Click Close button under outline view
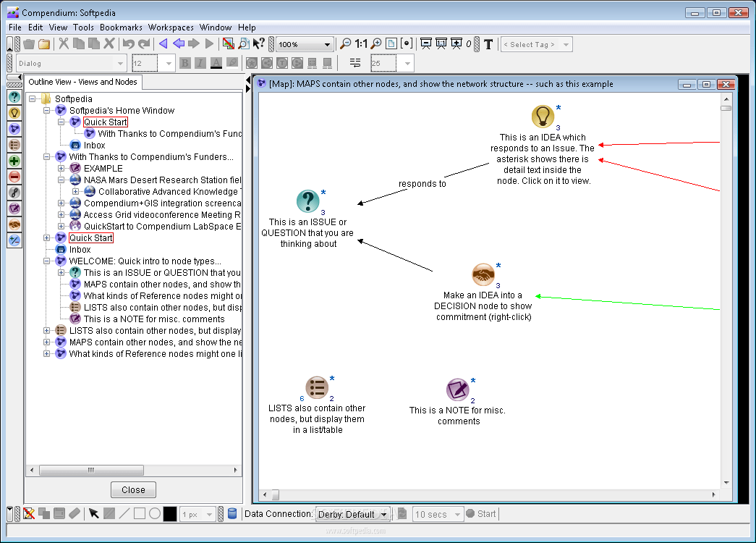 134,490
